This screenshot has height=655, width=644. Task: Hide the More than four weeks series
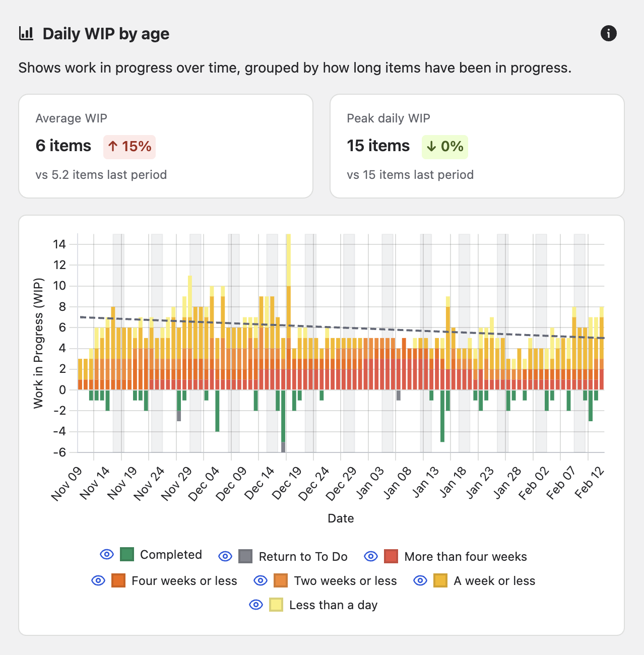coord(371,556)
